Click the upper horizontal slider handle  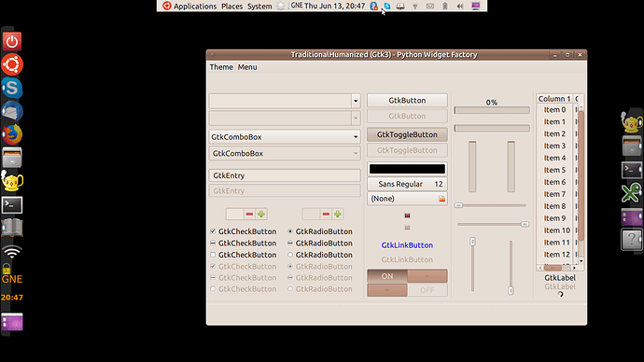pos(459,205)
